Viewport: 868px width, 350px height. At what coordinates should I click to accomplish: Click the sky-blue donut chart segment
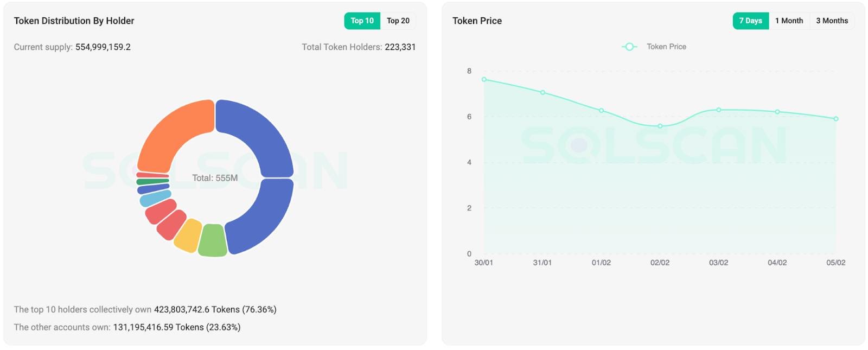(x=155, y=199)
